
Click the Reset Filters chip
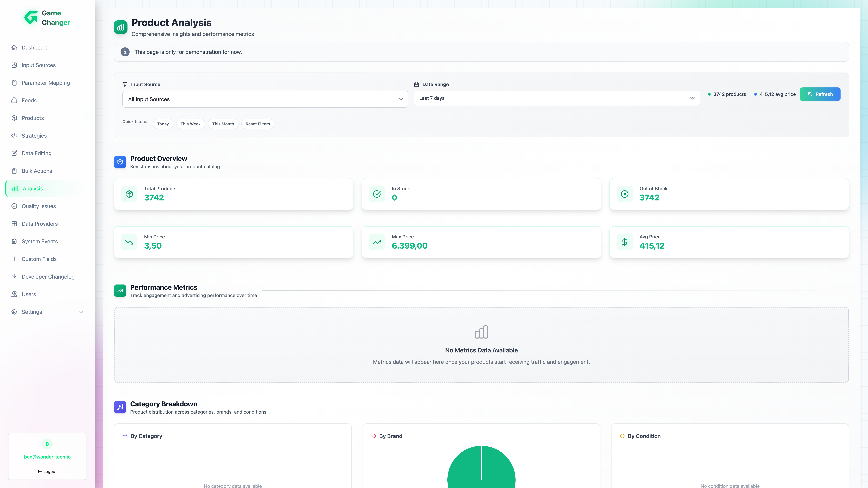click(x=258, y=124)
